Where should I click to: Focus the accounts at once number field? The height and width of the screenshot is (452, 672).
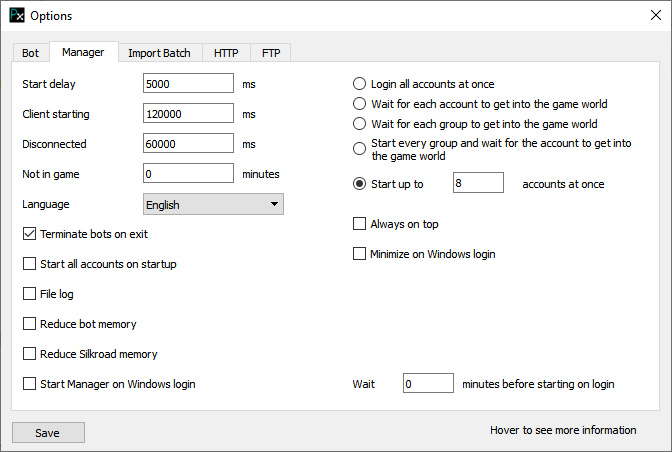coord(477,184)
